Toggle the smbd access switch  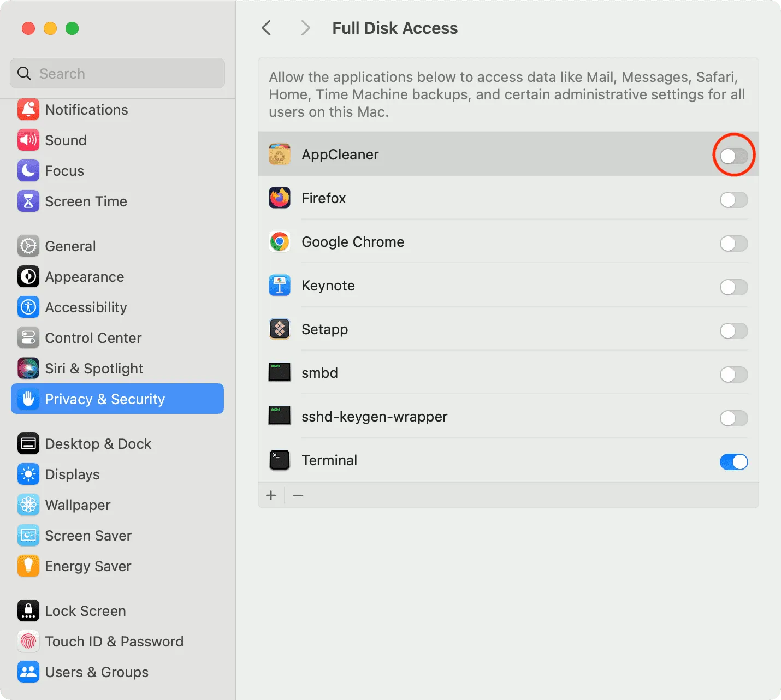point(733,375)
